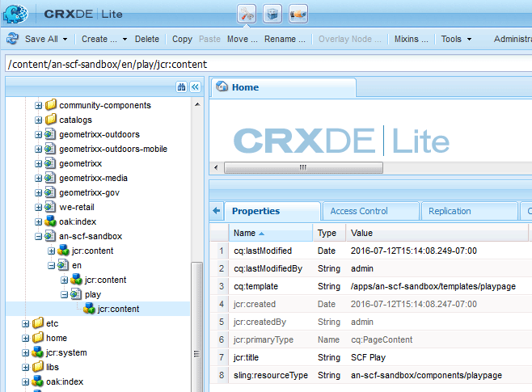Click the tree panel vertical scrollbar thumb
Screen dimensions: 532x392
[x=197, y=327]
